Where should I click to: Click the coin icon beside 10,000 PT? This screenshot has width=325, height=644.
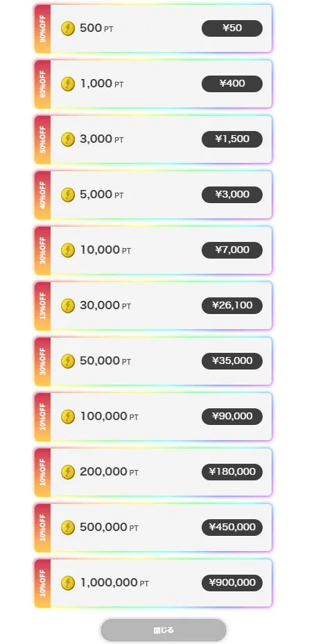click(68, 250)
